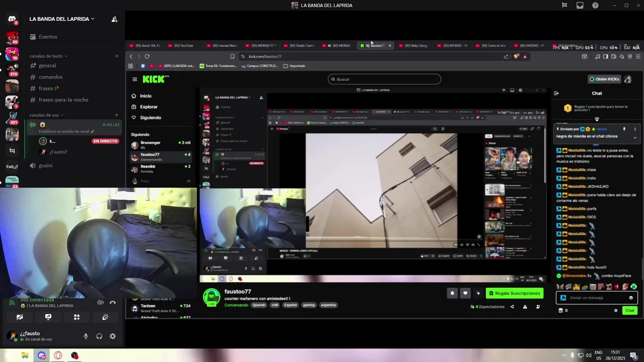644x362 pixels.
Task: Collapse the 'canales de texto' category
Action: 48,56
